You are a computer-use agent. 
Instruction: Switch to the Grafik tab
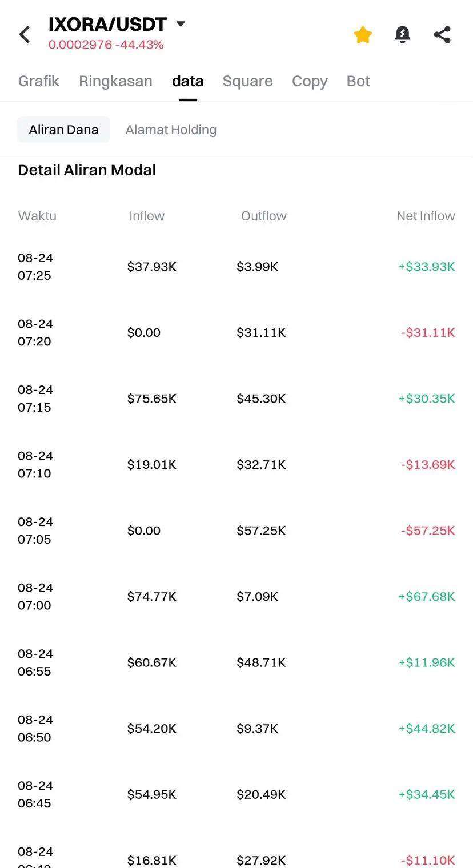[x=39, y=81]
